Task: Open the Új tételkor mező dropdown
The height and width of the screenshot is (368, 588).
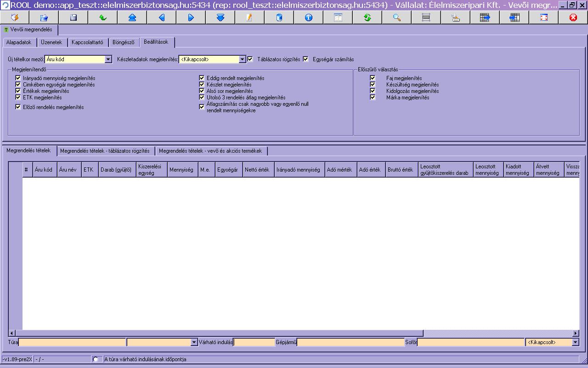Action: tap(108, 59)
